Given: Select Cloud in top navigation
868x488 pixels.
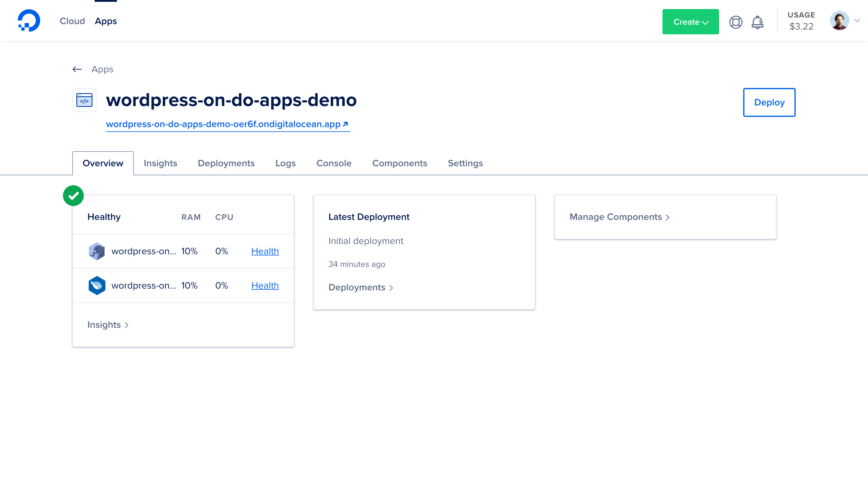Looking at the screenshot, I should pyautogui.click(x=72, y=21).
